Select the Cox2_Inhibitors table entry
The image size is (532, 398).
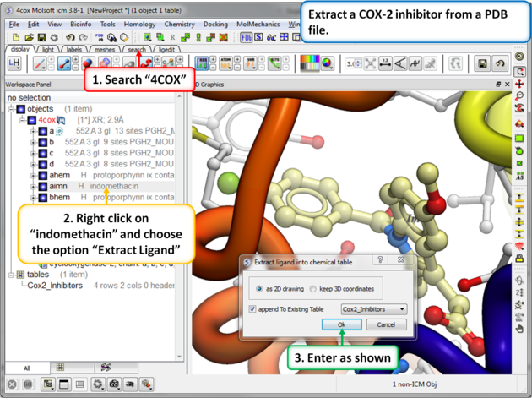[55, 286]
